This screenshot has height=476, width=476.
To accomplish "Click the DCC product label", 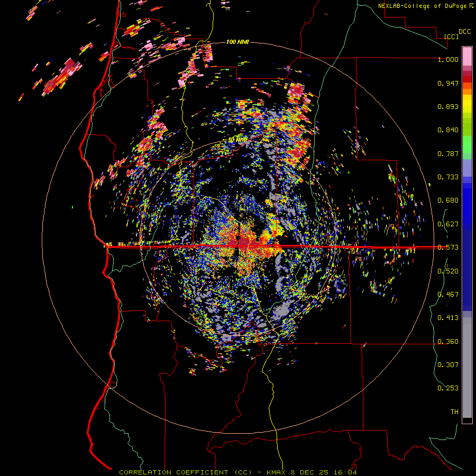I will [x=464, y=32].
